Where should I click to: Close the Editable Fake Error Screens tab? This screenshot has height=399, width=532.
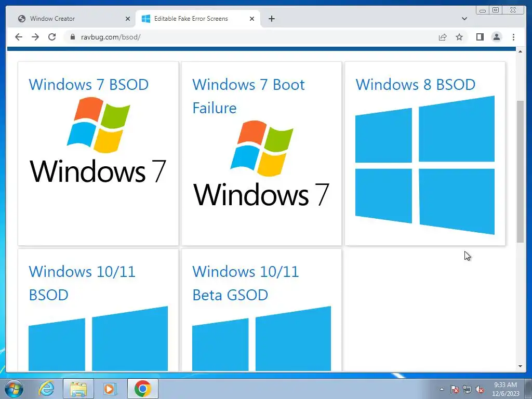(x=252, y=19)
